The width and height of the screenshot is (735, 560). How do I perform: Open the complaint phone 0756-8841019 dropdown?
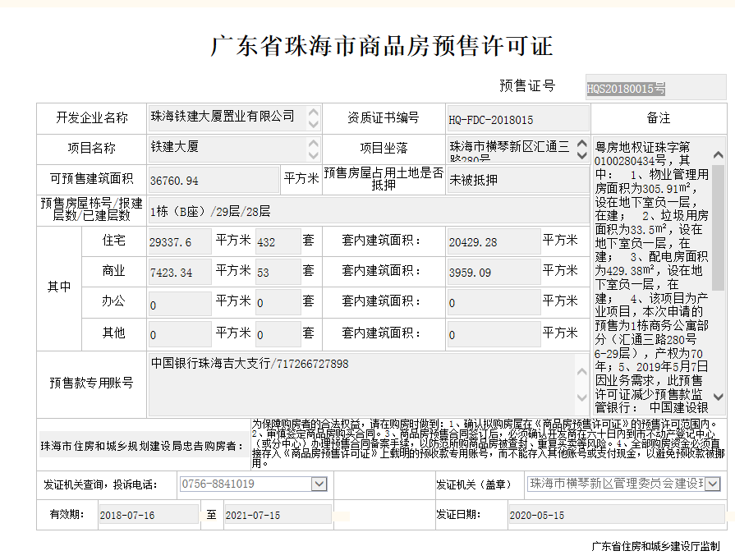[319, 484]
